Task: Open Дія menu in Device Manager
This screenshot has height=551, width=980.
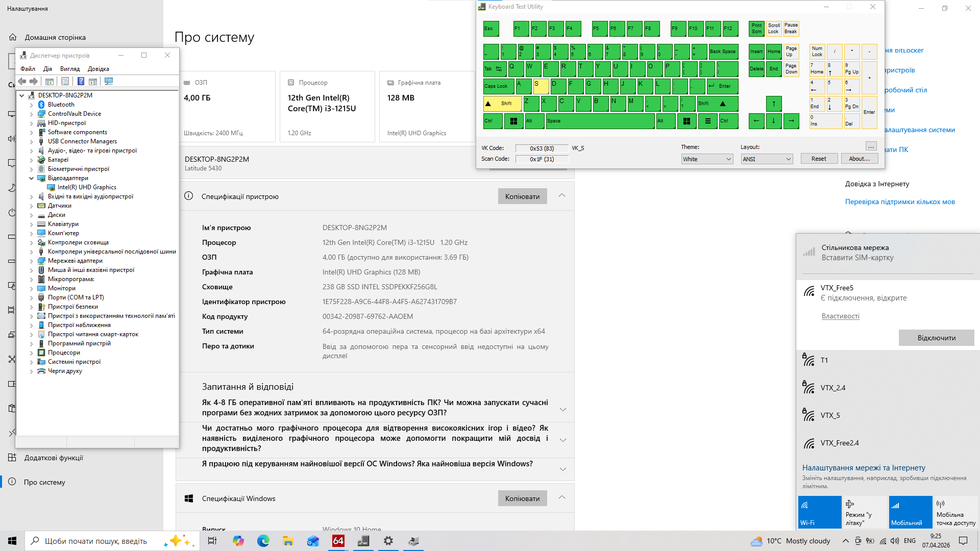Action: (x=47, y=69)
